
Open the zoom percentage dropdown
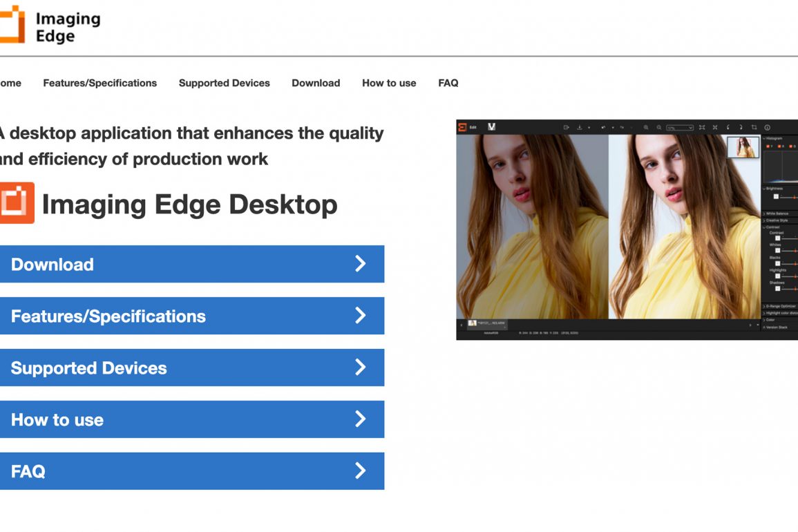tap(678, 127)
